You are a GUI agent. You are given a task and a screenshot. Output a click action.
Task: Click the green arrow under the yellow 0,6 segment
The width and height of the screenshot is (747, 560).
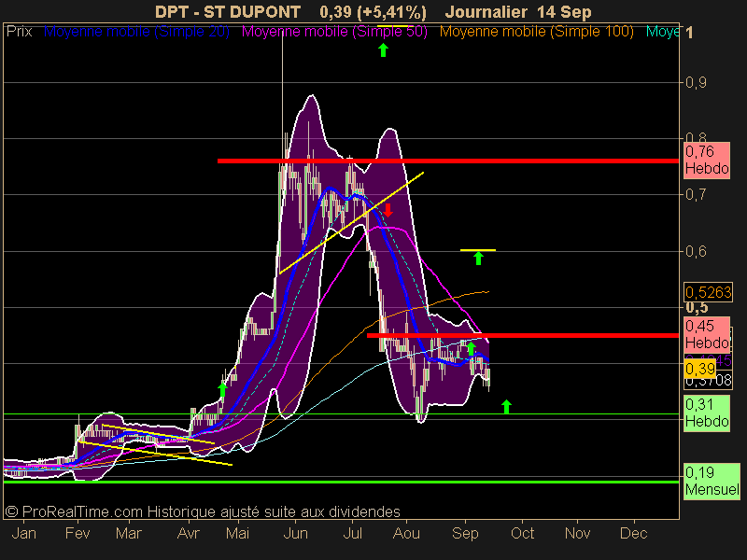(478, 259)
